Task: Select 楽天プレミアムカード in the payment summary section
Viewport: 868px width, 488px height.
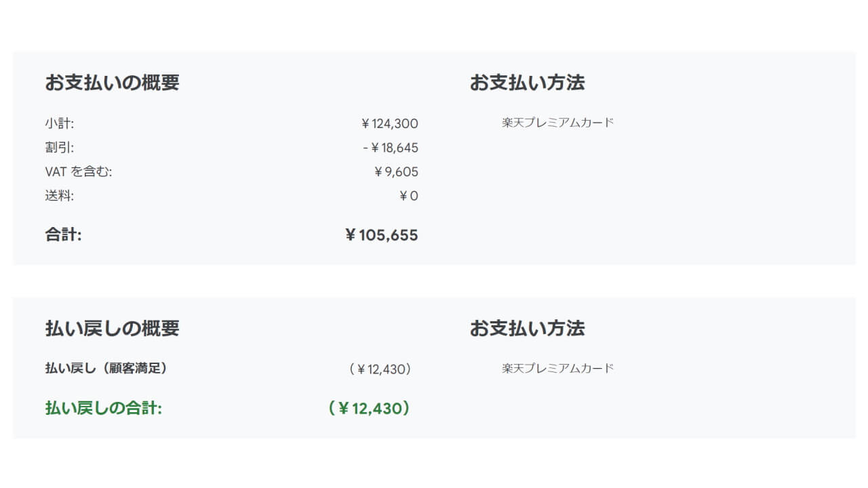Action: click(557, 123)
